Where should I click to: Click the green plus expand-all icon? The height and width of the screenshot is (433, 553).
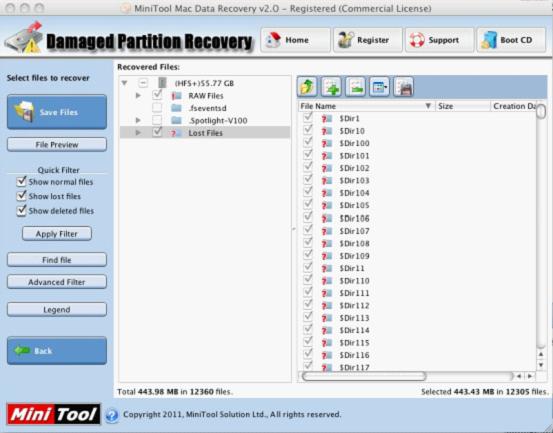pyautogui.click(x=331, y=87)
